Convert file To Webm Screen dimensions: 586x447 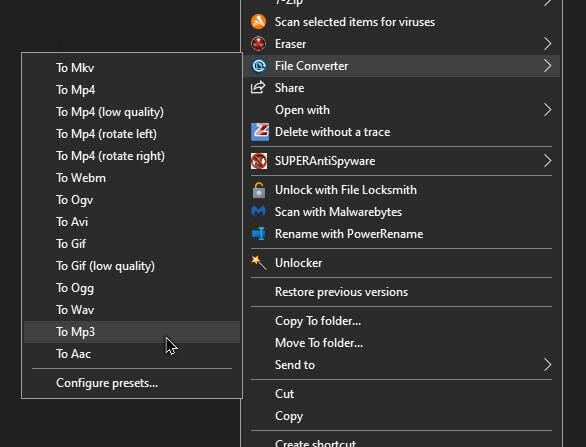pos(132,178)
